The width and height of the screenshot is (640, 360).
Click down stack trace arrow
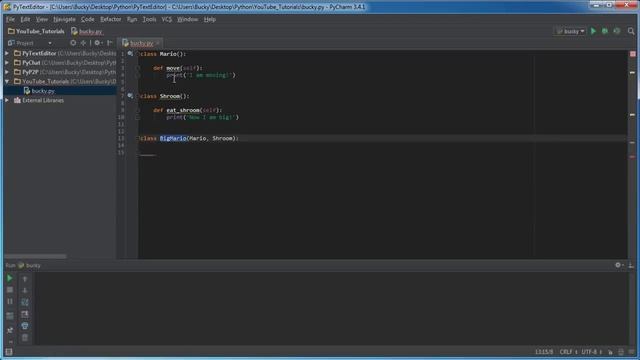(x=25, y=290)
